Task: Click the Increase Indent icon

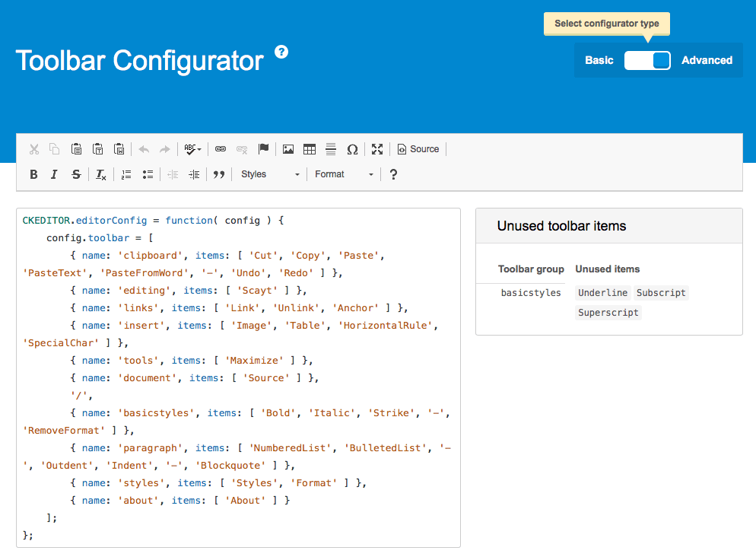Action: point(194,174)
